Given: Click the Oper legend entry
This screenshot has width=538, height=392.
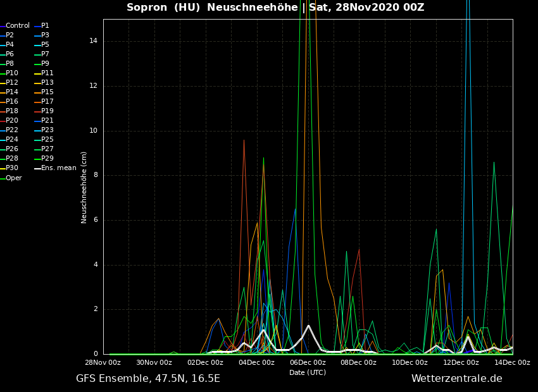Looking at the screenshot, I should click(x=13, y=178).
